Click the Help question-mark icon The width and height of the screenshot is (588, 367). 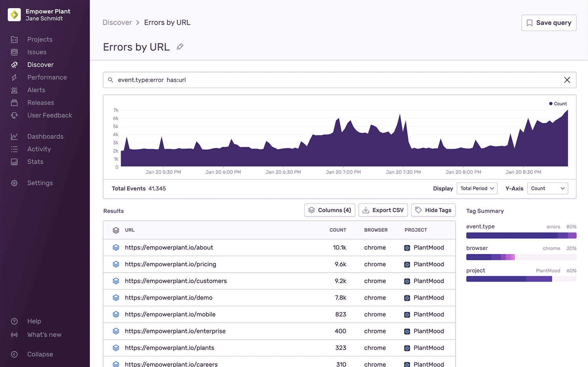(14, 321)
